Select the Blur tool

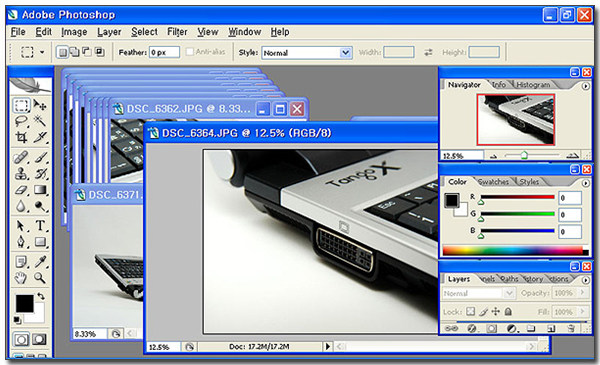click(x=21, y=206)
